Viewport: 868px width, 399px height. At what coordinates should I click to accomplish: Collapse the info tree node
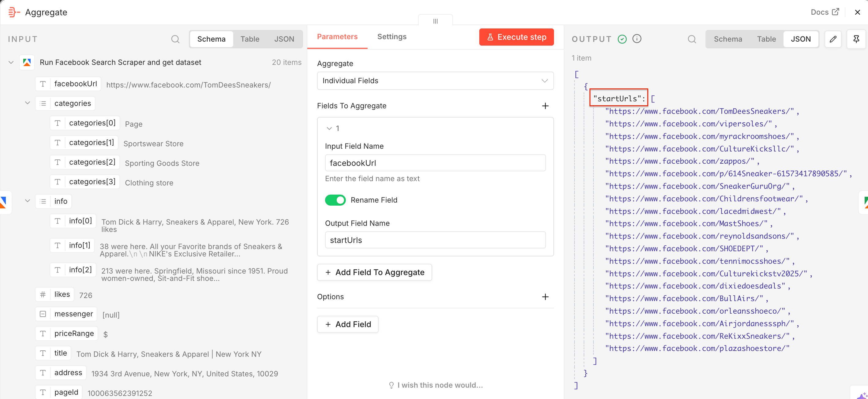click(x=28, y=201)
